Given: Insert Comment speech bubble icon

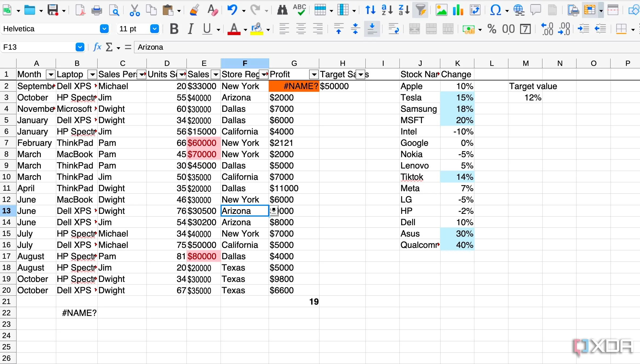Looking at the screenshot, I should [535, 10].
